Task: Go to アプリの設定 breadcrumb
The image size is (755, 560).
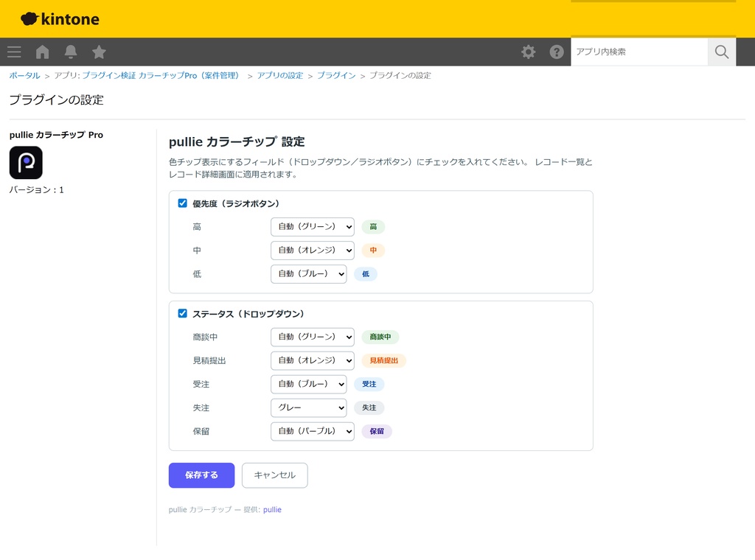Action: pyautogui.click(x=279, y=76)
